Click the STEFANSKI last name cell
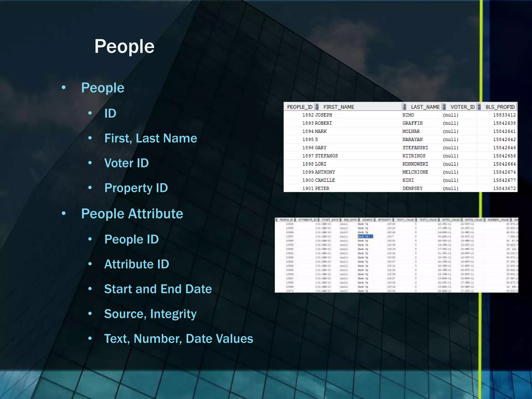Viewport: 532px width, 399px height. [x=415, y=148]
